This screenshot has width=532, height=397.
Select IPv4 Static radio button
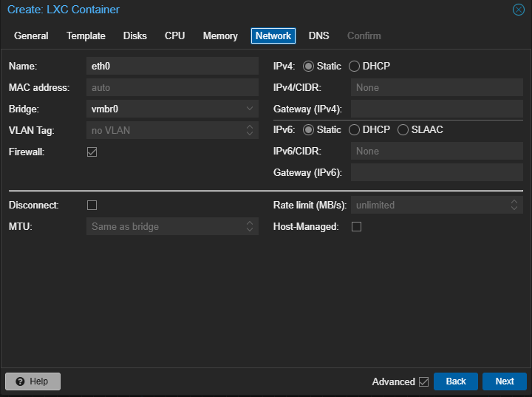point(308,66)
